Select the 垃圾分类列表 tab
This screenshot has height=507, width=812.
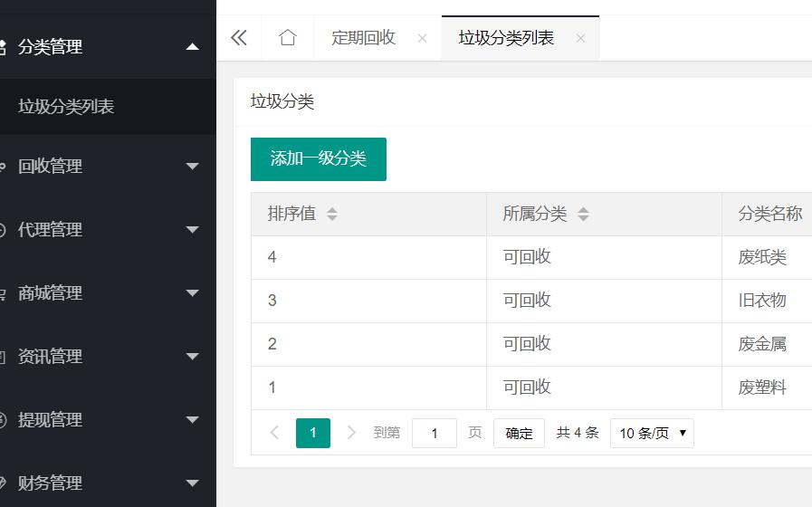point(506,38)
